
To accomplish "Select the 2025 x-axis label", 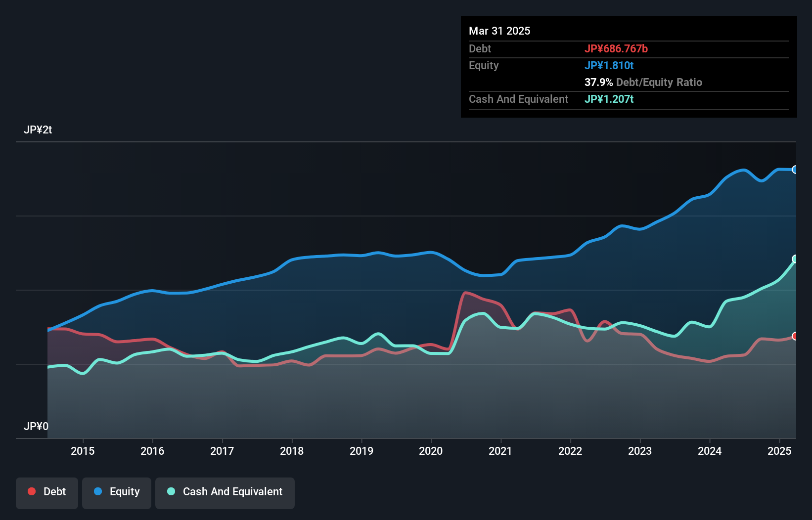I will (779, 451).
